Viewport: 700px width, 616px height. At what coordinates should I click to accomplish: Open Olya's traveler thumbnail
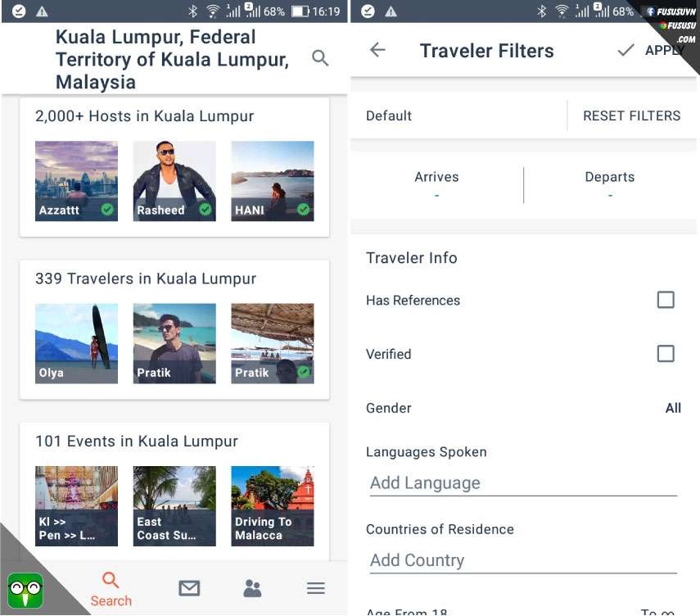(76, 342)
